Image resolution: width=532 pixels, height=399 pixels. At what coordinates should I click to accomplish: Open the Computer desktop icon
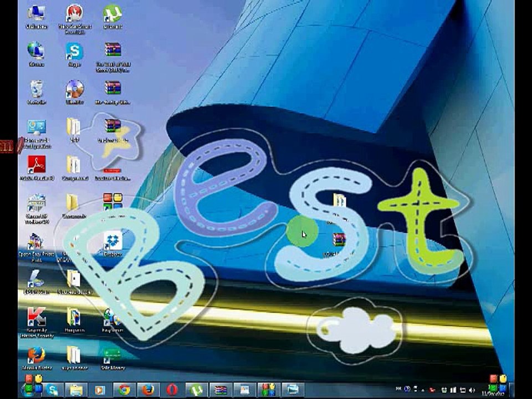(37, 16)
